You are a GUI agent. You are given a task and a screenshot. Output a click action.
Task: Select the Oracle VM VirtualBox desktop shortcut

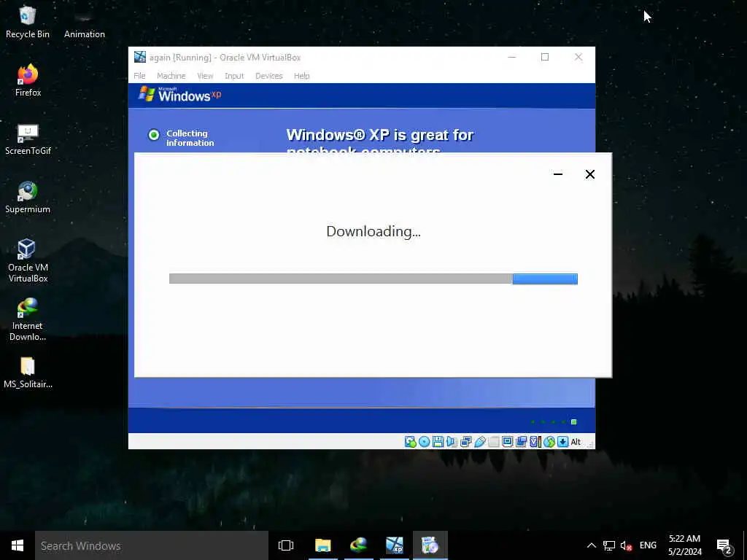pos(28,261)
